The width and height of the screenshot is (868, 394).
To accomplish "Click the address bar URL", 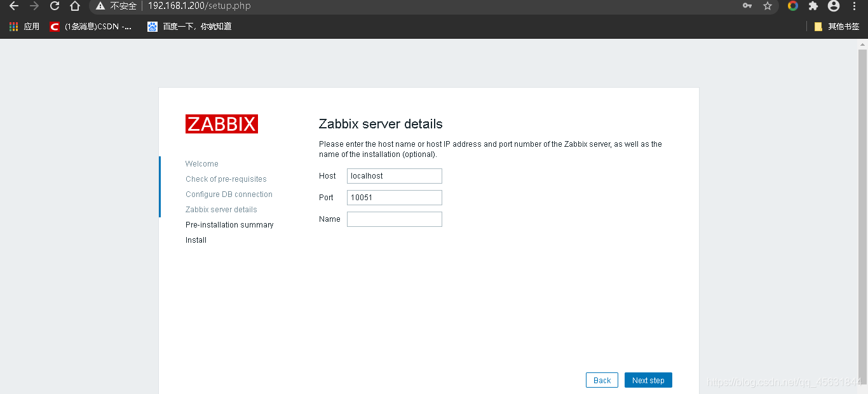I will pos(199,6).
